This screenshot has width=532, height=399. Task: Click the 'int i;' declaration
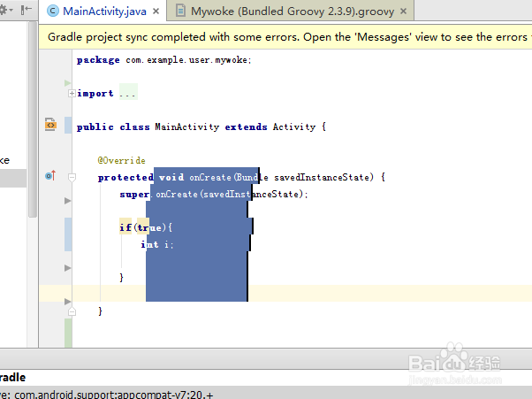(x=157, y=244)
